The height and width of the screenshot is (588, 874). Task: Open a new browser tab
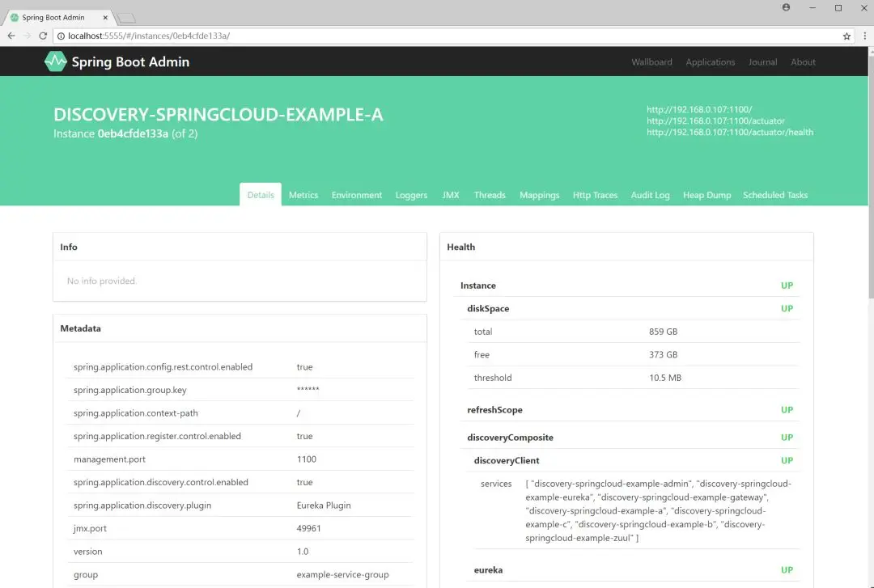[x=126, y=19]
